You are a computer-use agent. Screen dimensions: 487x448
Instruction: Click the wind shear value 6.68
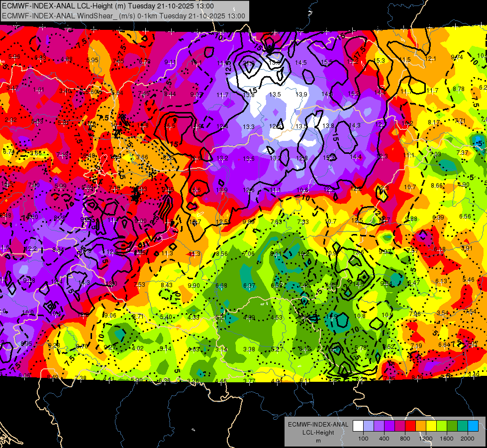[x=221, y=285]
